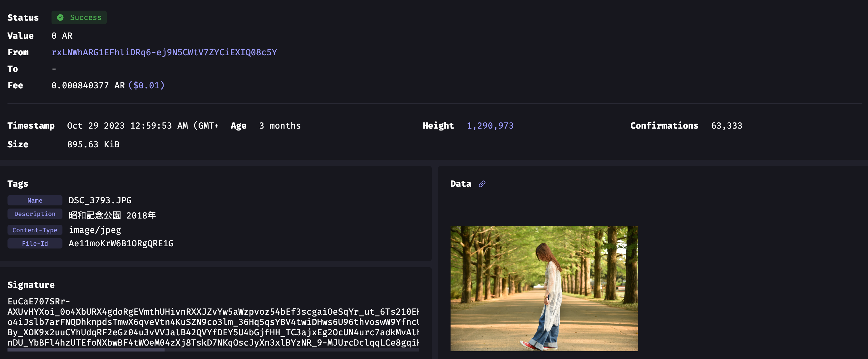Viewport: 868px width, 359px height.
Task: Click the Content-Type tag label
Action: 35,230
